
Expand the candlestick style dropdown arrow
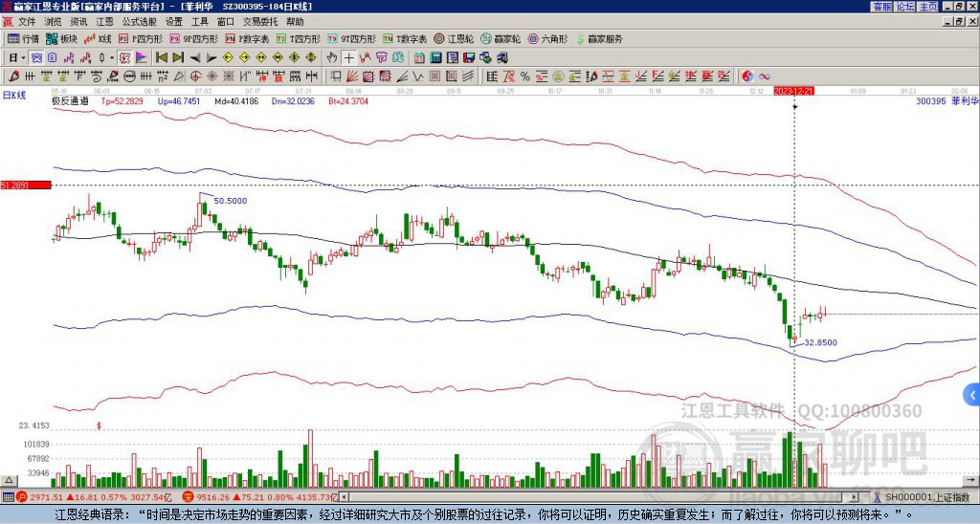pos(111,58)
